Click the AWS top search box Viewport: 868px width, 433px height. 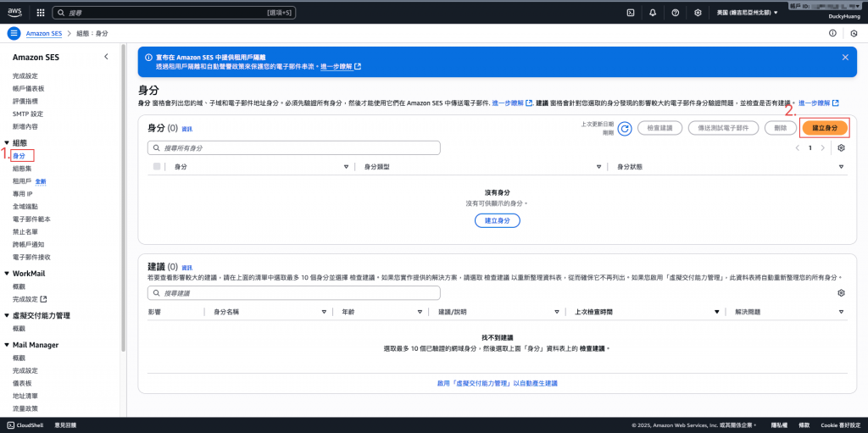tap(174, 12)
